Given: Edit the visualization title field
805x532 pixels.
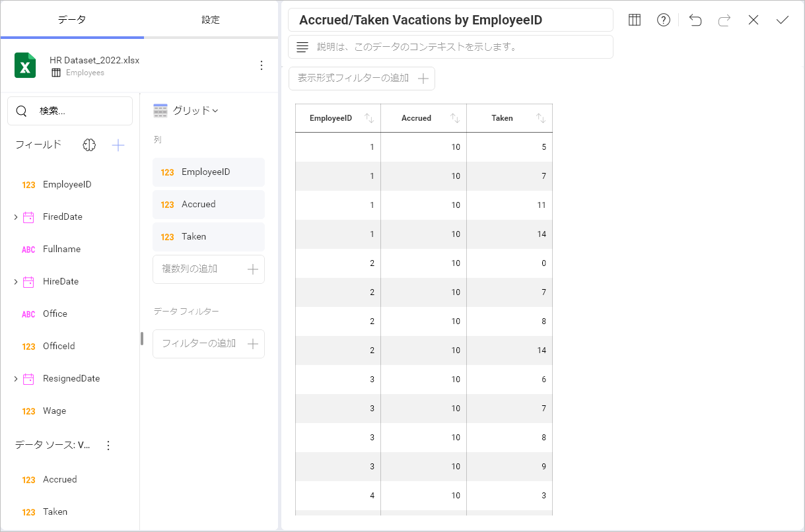Looking at the screenshot, I should click(450, 20).
